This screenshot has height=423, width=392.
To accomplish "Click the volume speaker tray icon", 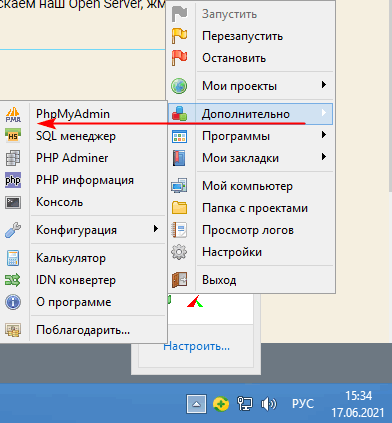I will pos(268,404).
